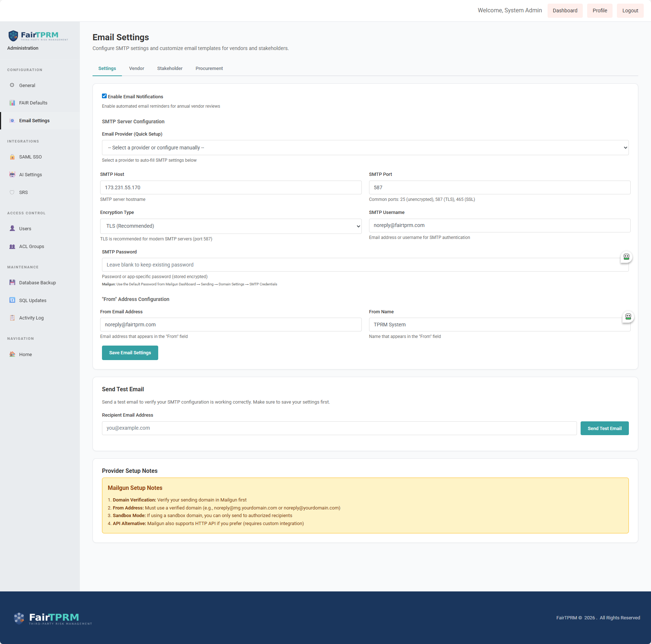The width and height of the screenshot is (651, 644).
Task: Open Activity Log clipboard icon
Action: tap(12, 318)
